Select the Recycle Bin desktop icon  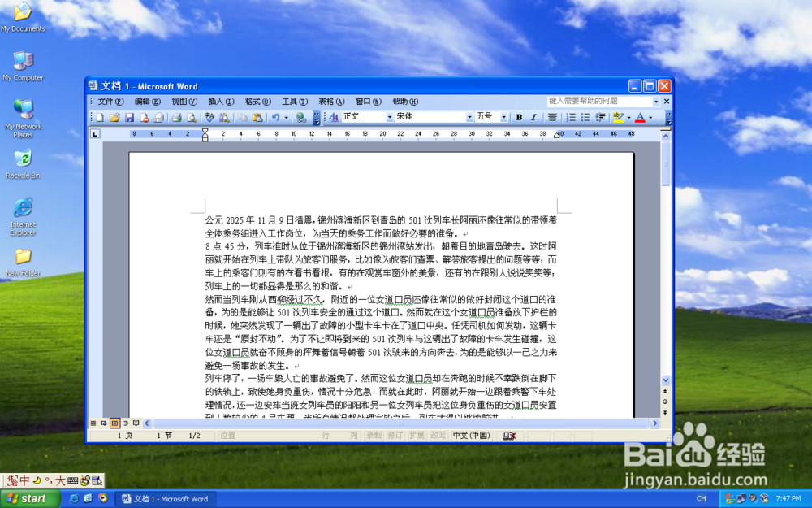click(x=23, y=164)
